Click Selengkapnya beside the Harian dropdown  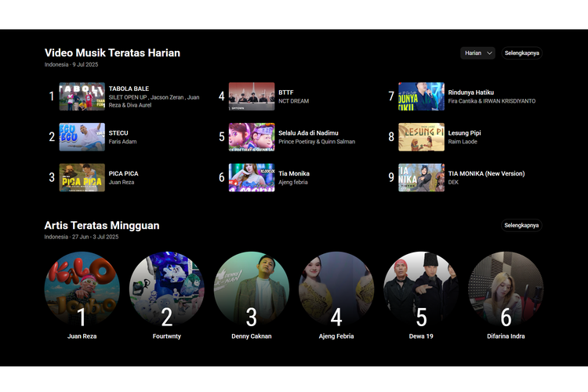(x=522, y=53)
